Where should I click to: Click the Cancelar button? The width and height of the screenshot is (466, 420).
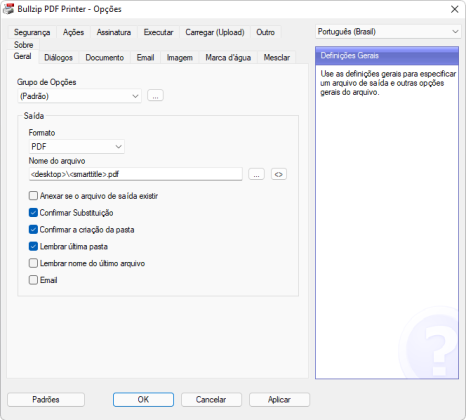coord(211,399)
